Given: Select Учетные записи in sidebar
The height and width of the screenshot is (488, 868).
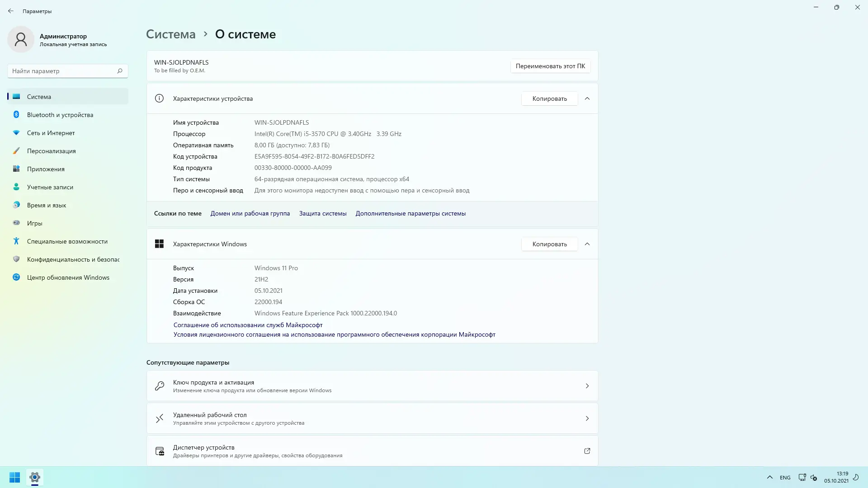Looking at the screenshot, I should click(50, 187).
